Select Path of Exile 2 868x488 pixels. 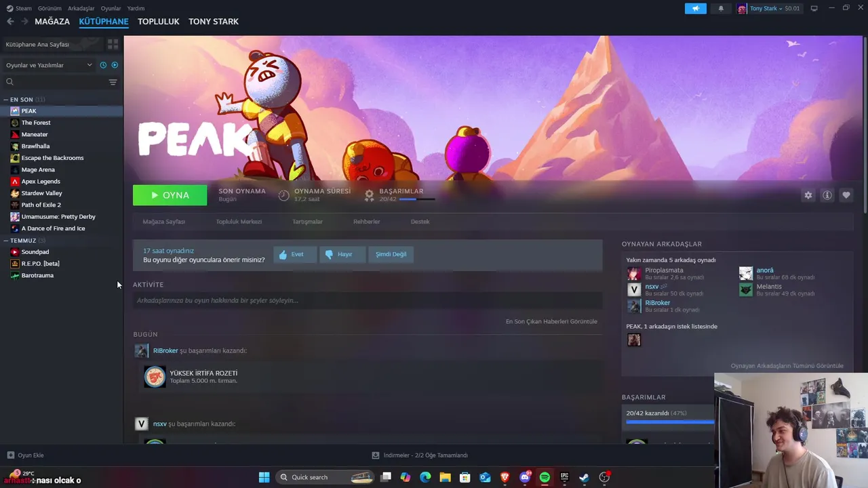pos(41,205)
